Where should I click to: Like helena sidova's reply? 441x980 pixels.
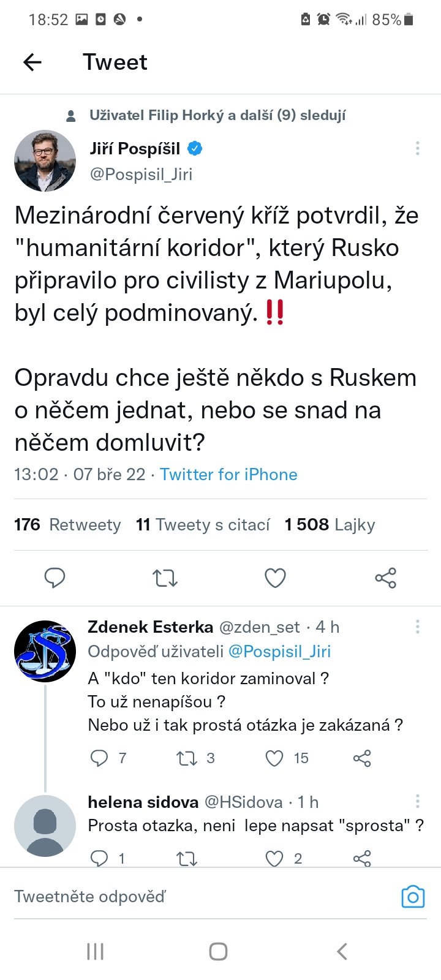click(274, 859)
